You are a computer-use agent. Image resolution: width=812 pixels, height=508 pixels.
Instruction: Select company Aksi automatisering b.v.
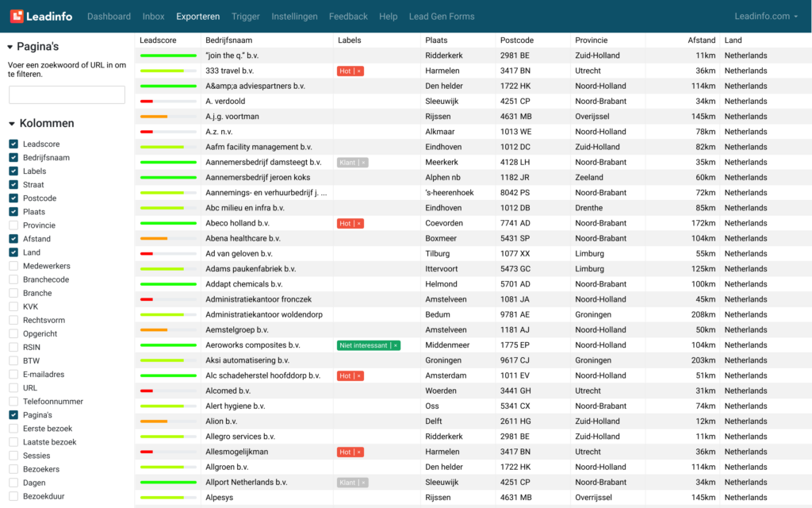pos(247,360)
